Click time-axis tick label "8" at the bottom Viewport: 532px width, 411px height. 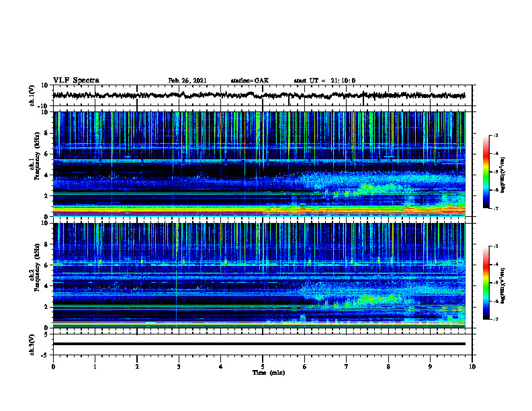point(388,367)
